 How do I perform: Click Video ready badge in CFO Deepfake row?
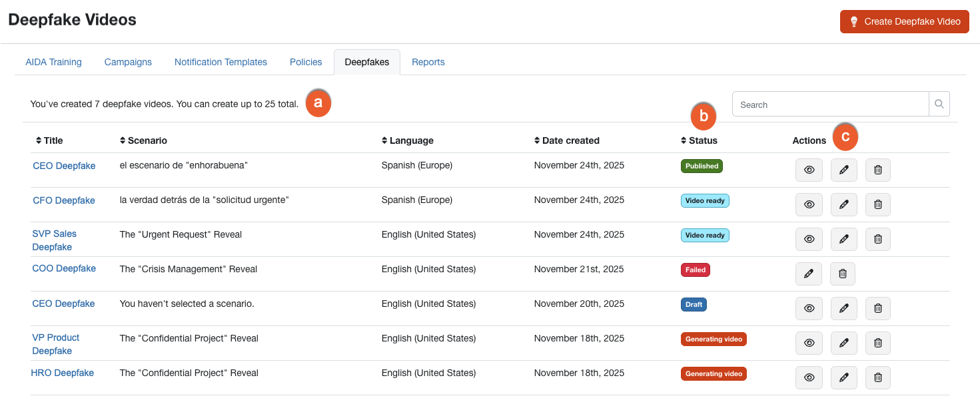click(x=705, y=200)
